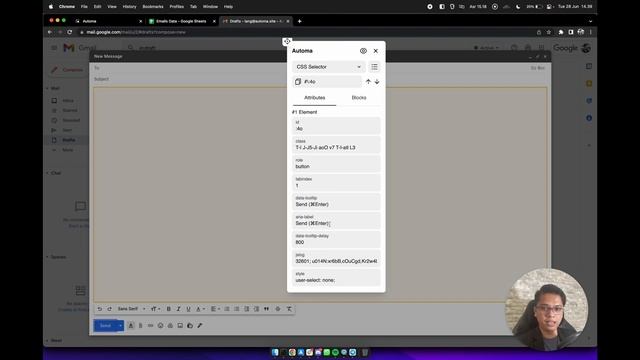
Task: Toggle formatting options icon next to Send
Action: (x=131, y=326)
